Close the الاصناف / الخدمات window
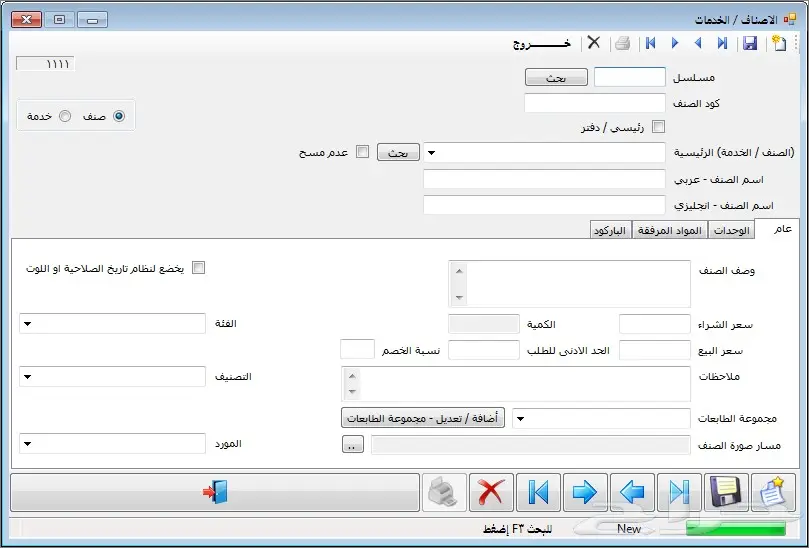 point(26,20)
